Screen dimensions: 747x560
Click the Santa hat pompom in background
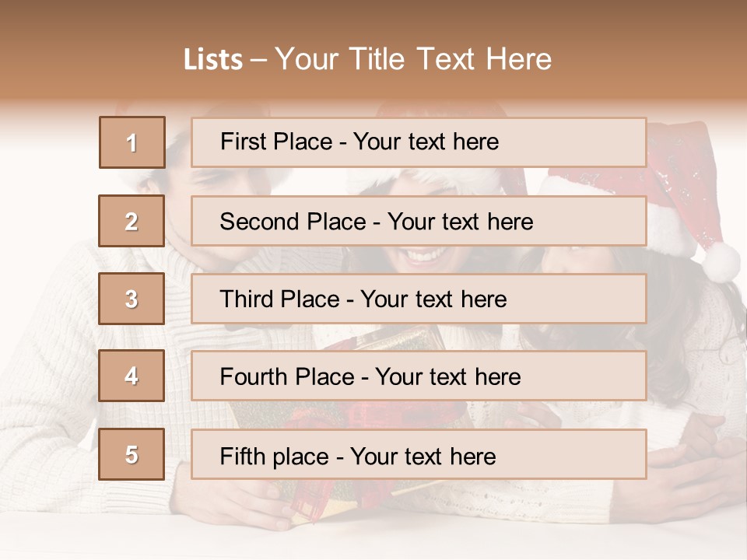point(721,261)
